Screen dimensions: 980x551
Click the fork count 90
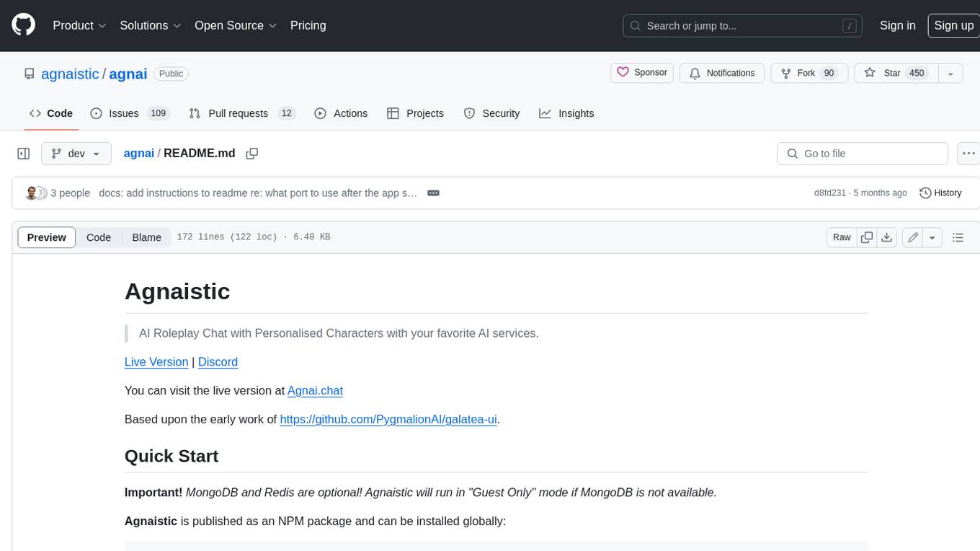829,73
